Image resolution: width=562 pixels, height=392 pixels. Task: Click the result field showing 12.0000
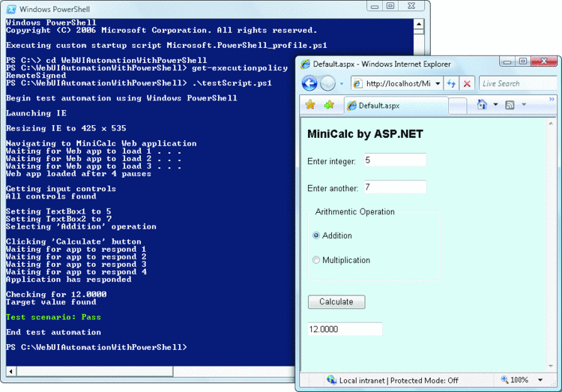345,329
